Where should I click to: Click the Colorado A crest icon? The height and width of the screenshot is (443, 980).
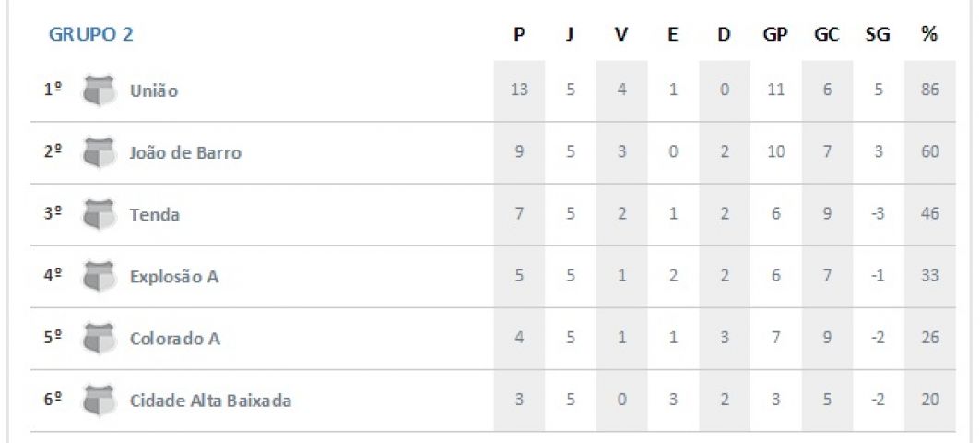100,339
